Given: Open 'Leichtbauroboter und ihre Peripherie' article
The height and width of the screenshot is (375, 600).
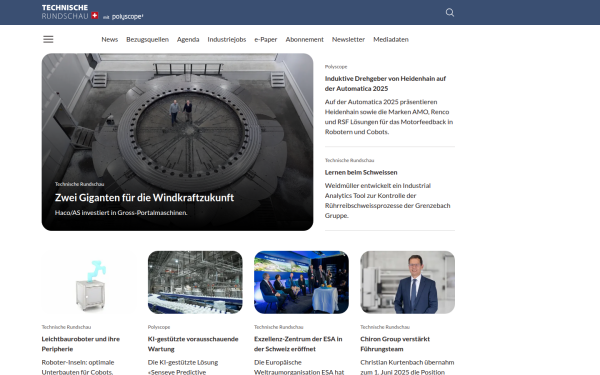Looking at the screenshot, I should (81, 344).
